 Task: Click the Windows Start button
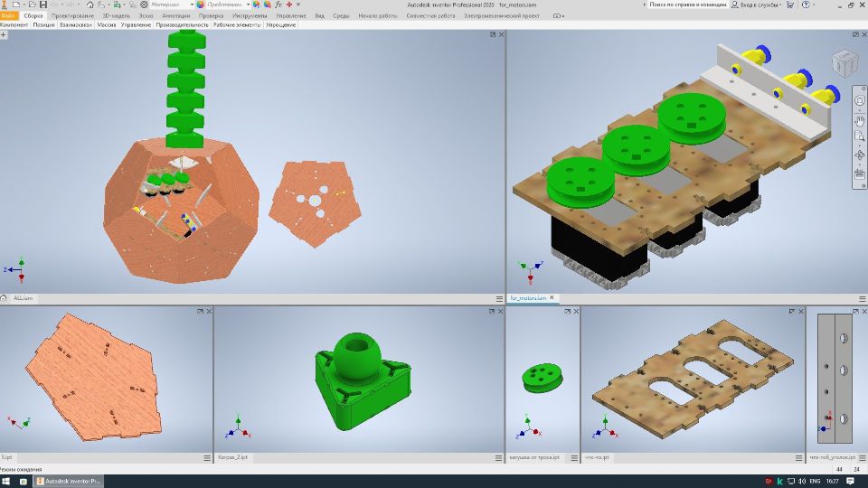click(x=7, y=482)
